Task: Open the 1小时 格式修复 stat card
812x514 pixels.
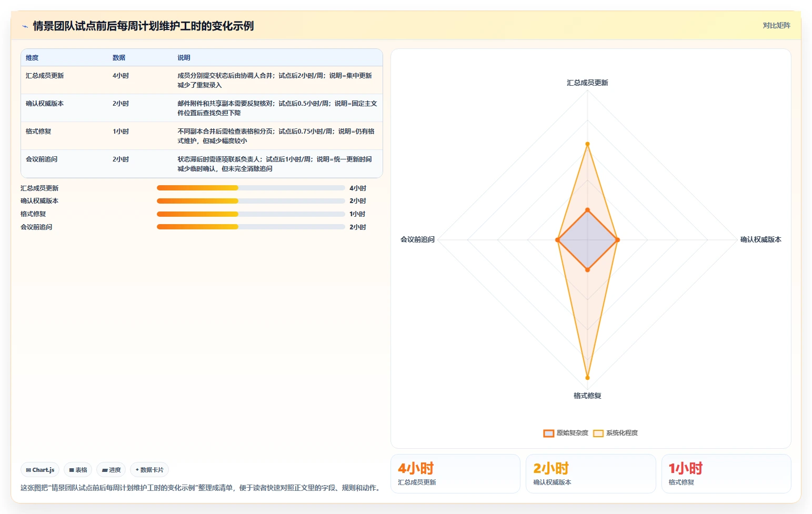Action: [726, 473]
